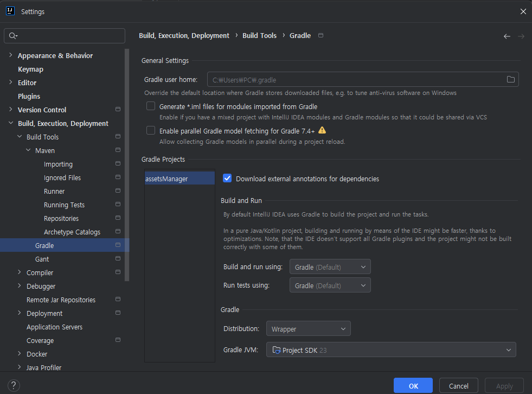Viewport: 532px width, 394px height.
Task: Click project icon next to Version Control
Action: 118,110
